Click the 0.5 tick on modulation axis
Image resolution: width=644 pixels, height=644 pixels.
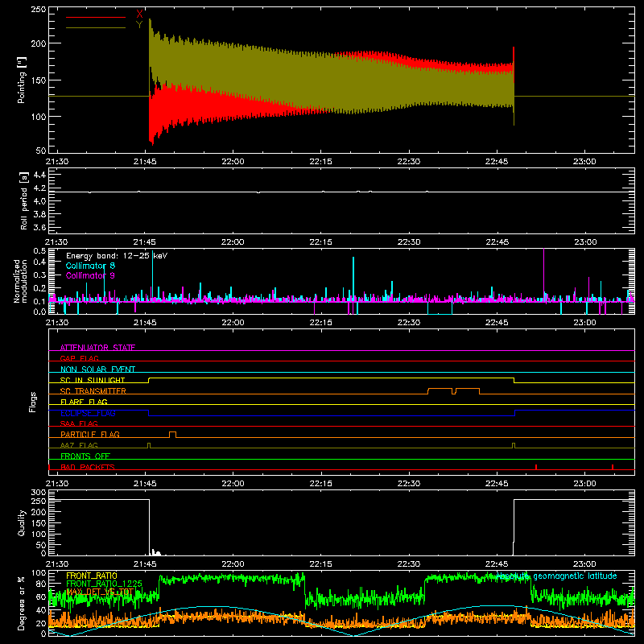[x=39, y=251]
